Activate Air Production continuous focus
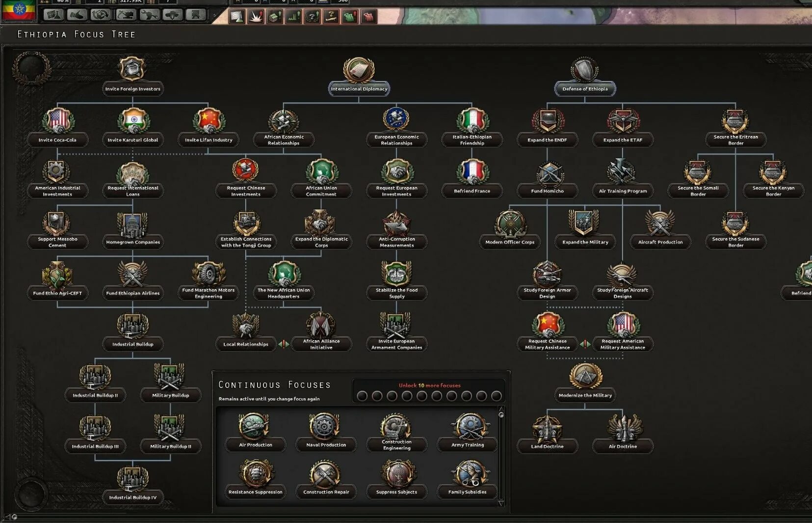 pyautogui.click(x=255, y=432)
